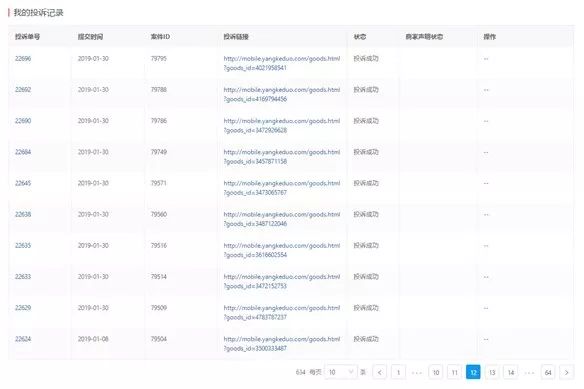Click the 2019-01-30 date in row 22638
The height and width of the screenshot is (389, 584).
tap(93, 214)
